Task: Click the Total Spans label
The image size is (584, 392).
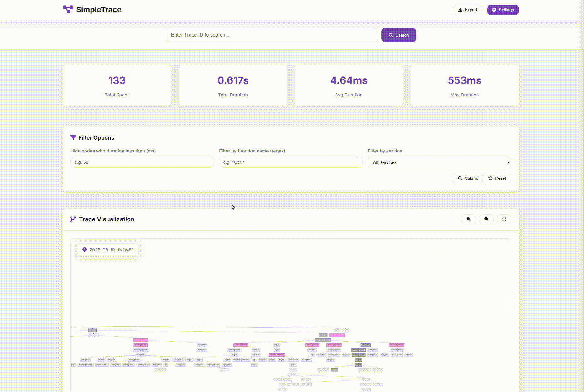Action: tap(117, 95)
